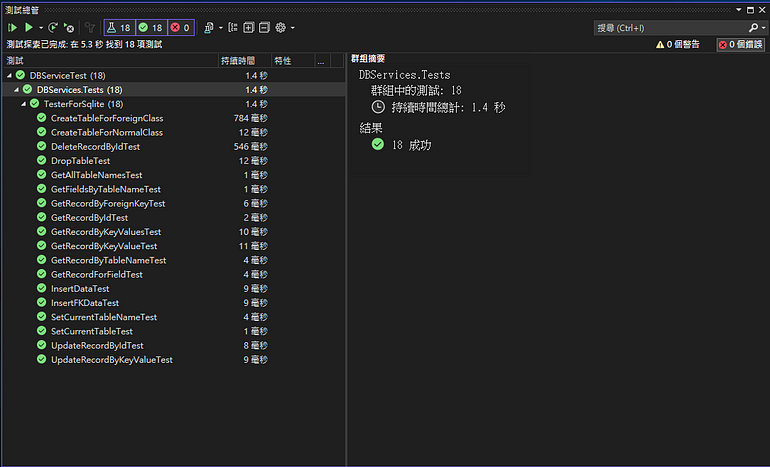770x467 pixels.
Task: Select DBServiceTest (18) row
Action: tap(174, 76)
